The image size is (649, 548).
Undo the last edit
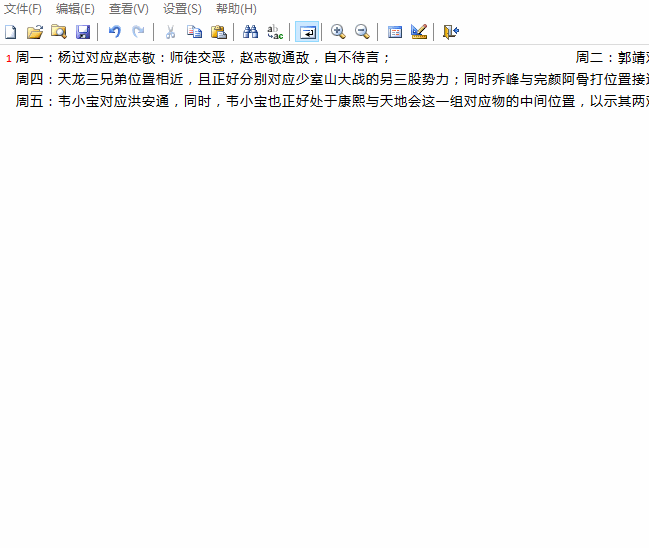tap(115, 32)
